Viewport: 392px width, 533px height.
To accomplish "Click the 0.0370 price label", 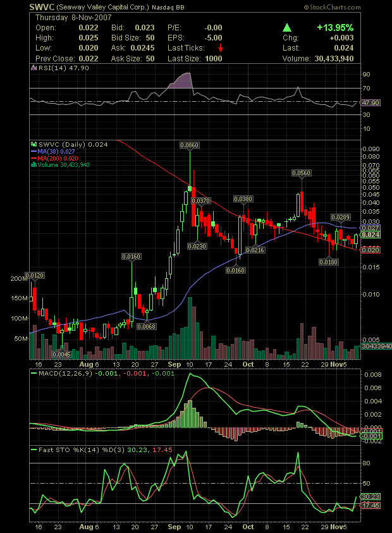I will (x=201, y=201).
